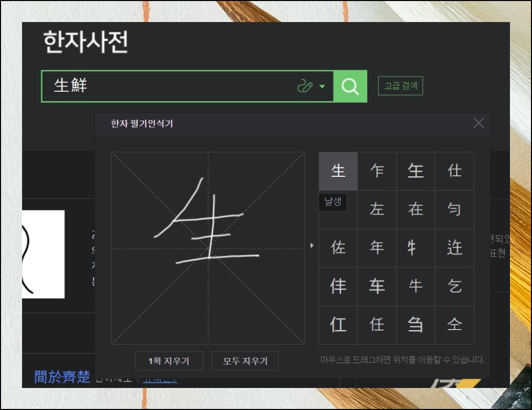The height and width of the screenshot is (410, 532).
Task: Select candidate character 侓
Action: (338, 286)
